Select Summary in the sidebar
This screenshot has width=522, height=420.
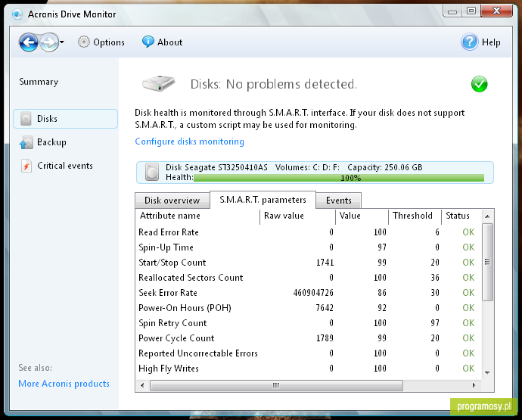pyautogui.click(x=39, y=82)
